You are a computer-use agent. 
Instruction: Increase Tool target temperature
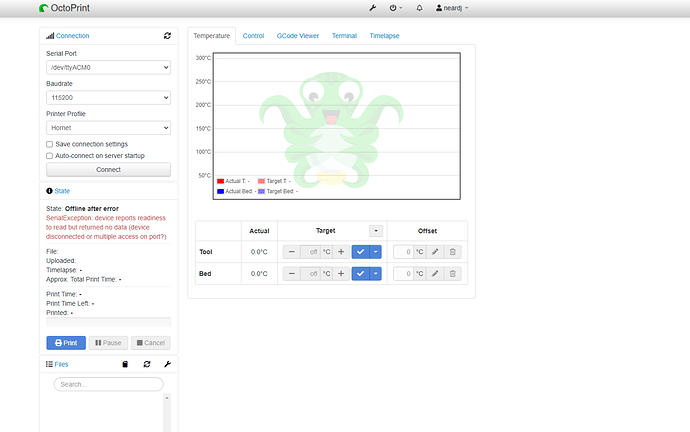(x=341, y=252)
